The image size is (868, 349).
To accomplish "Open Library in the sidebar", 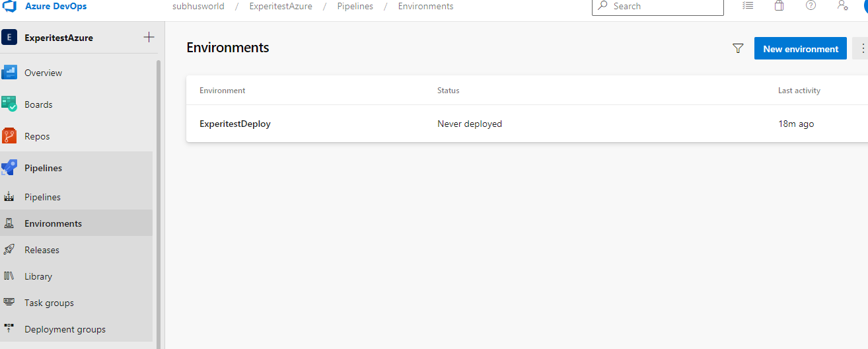I will point(76,276).
